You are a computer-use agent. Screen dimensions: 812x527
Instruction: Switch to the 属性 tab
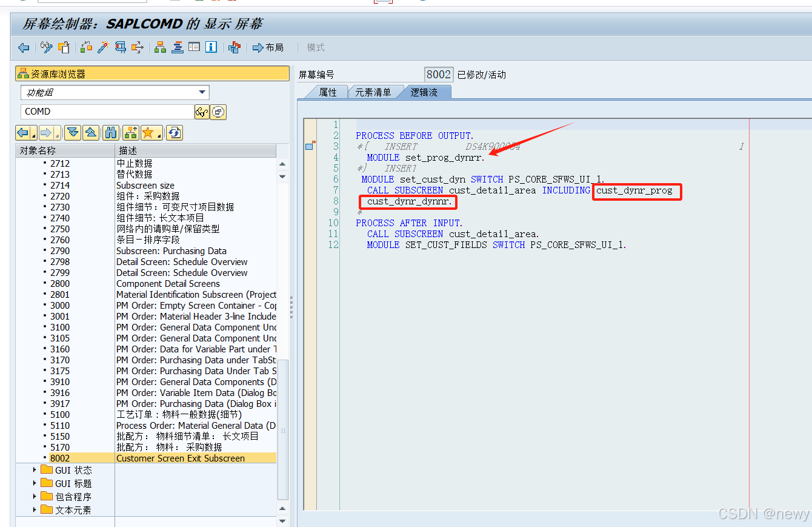(328, 92)
